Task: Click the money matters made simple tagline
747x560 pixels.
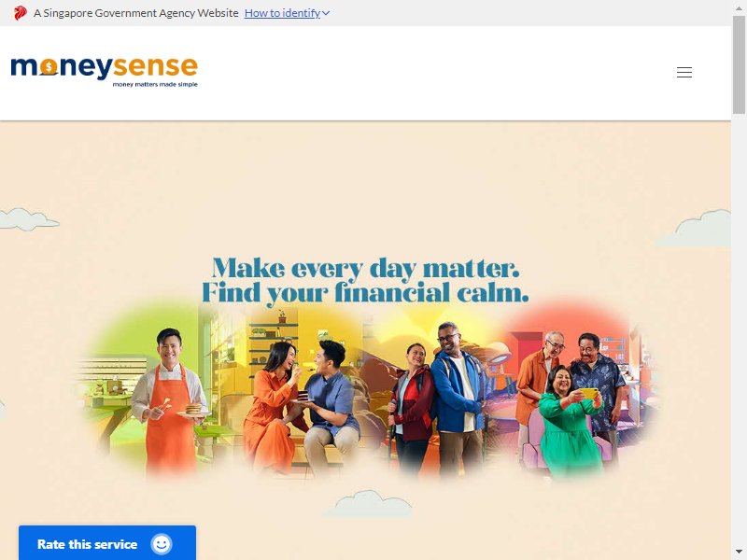Action: click(155, 85)
